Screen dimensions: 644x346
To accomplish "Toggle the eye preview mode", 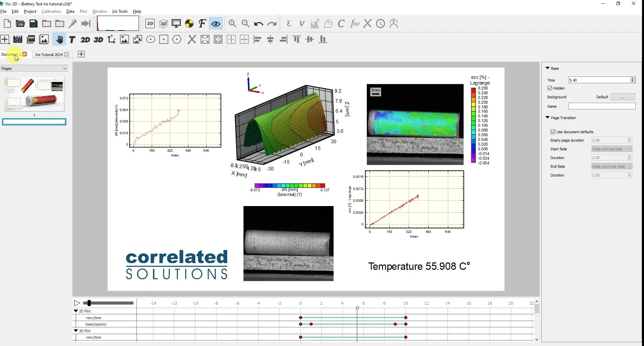I will (x=215, y=23).
